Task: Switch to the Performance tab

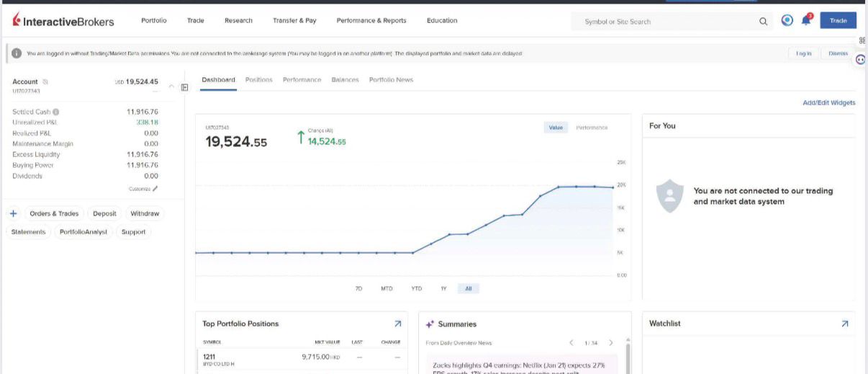Action: pos(302,80)
